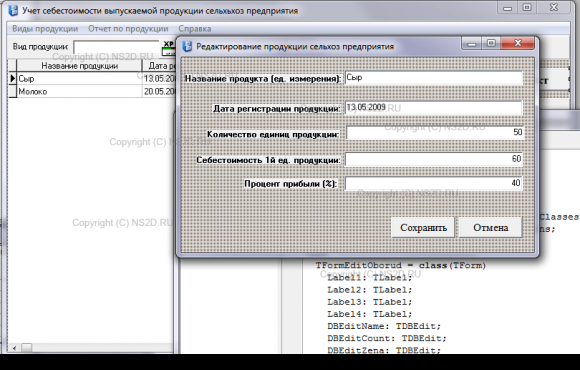Click the Дата регистрации продукции field
The width and height of the screenshot is (580, 370).
[x=434, y=108]
